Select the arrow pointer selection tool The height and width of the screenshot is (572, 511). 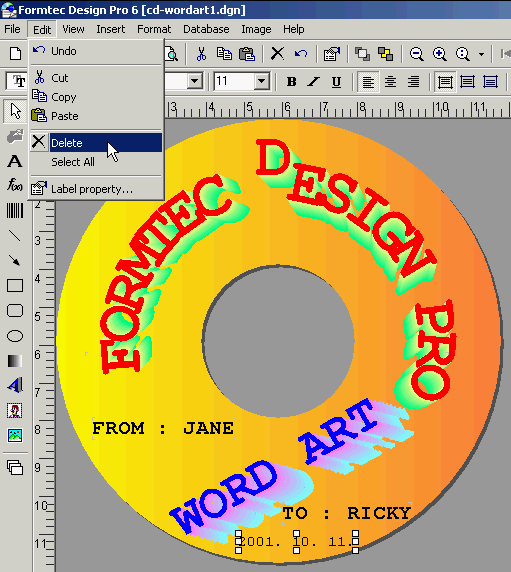point(15,111)
